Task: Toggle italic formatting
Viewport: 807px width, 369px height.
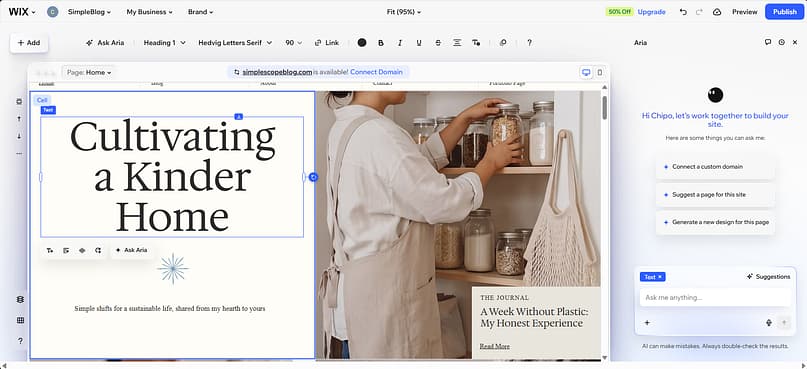Action: point(400,43)
